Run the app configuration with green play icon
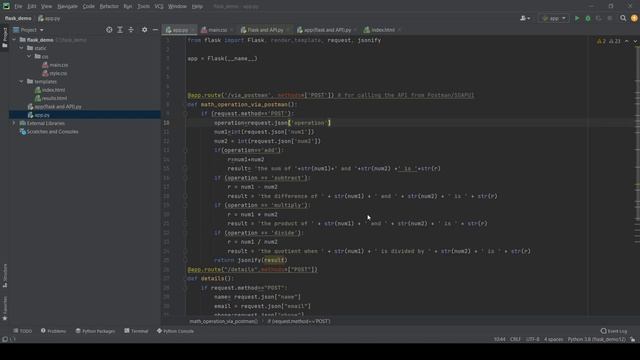This screenshot has width=640, height=360. (577, 18)
